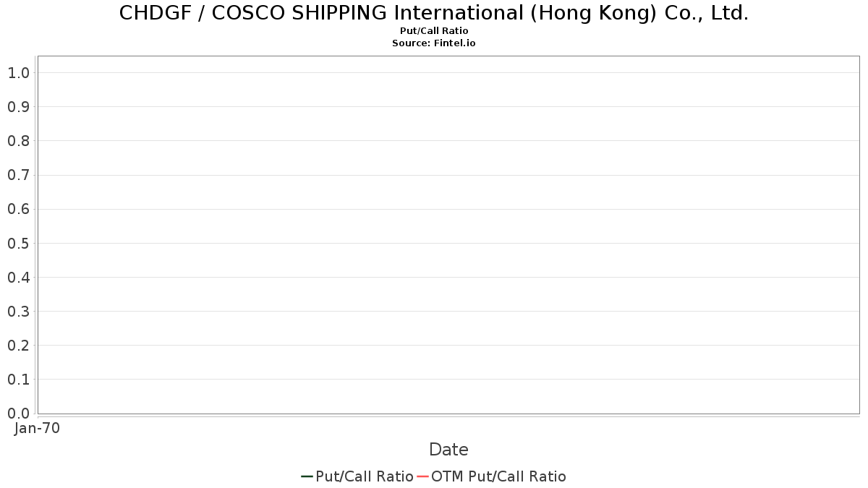Click the 0.8 y-axis tick label
868x488 pixels.
[19, 141]
